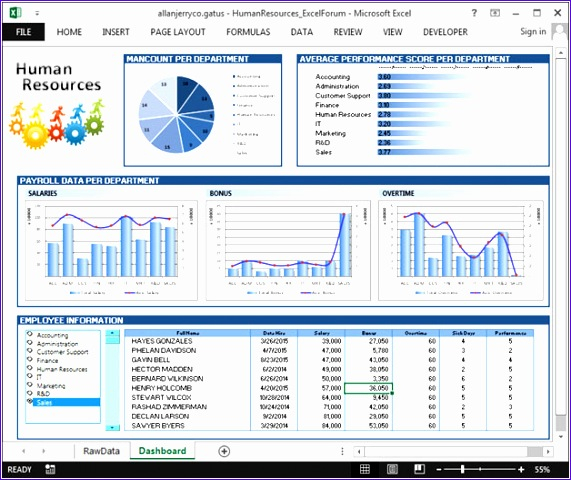Screen dimensions: 571x480
Task: Click the Excel application icon in title bar
Action: click(15, 13)
